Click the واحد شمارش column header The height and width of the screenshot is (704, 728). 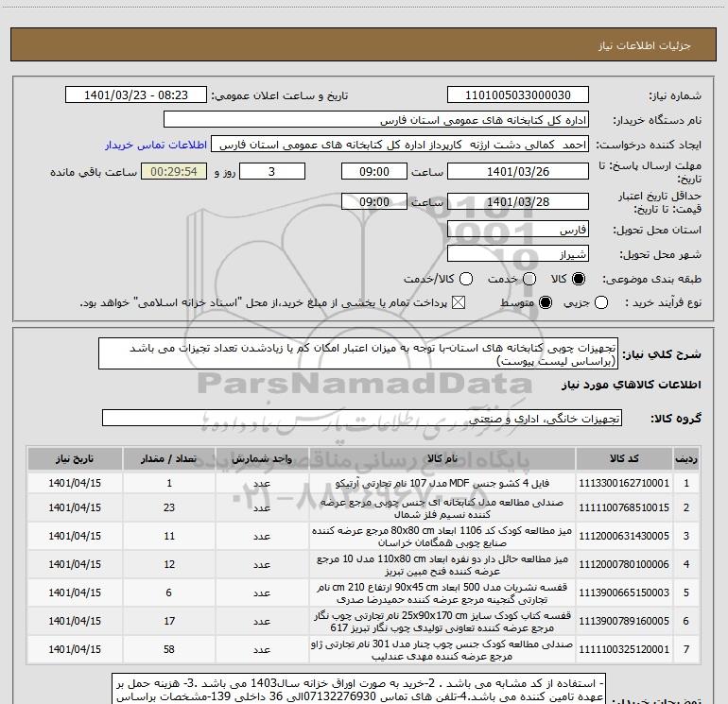262,458
